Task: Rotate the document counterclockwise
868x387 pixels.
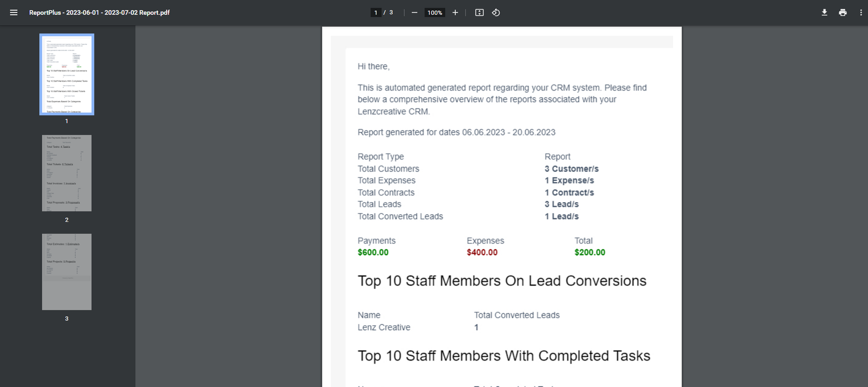Action: (x=496, y=12)
